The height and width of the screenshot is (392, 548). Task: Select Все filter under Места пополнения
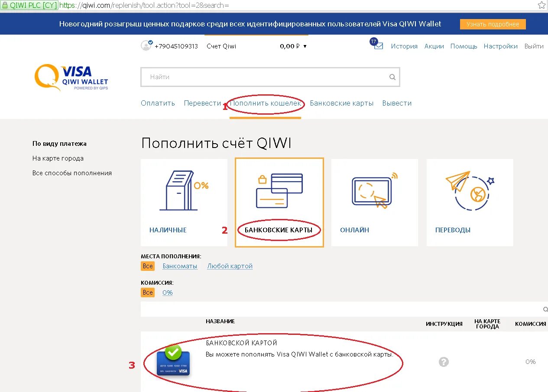pos(148,266)
